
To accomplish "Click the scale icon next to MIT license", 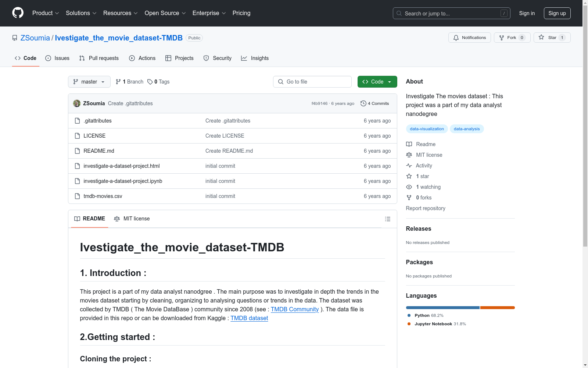I will [409, 155].
